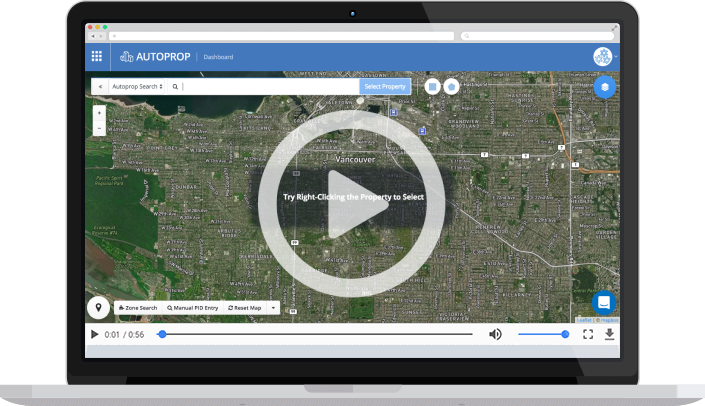This screenshot has width=705, height=406.
Task: Click the Select Property button
Action: click(385, 87)
